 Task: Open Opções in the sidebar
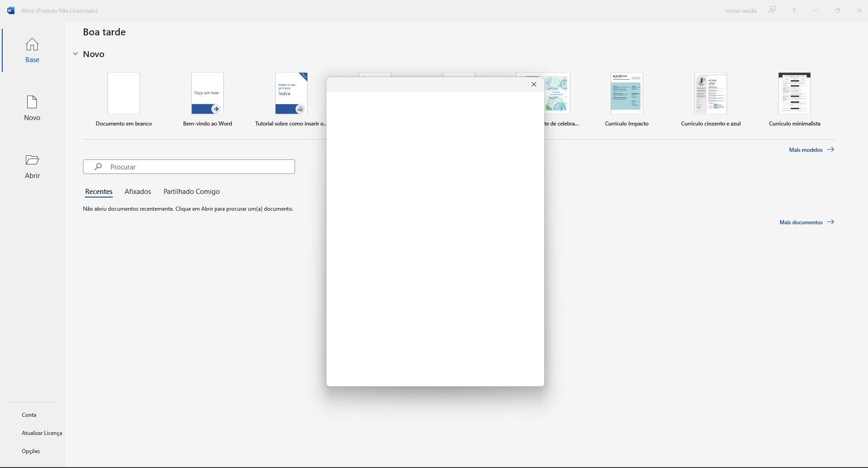coord(31,451)
